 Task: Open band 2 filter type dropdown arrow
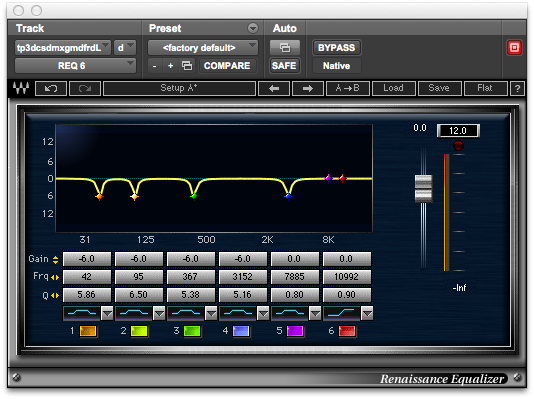point(159,313)
